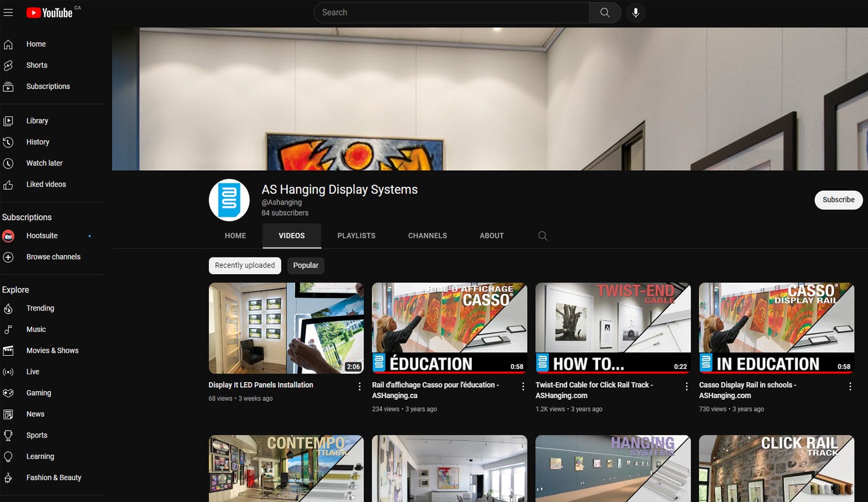Image resolution: width=868 pixels, height=502 pixels.
Task: Click the Library icon in sidebar
Action: (8, 121)
